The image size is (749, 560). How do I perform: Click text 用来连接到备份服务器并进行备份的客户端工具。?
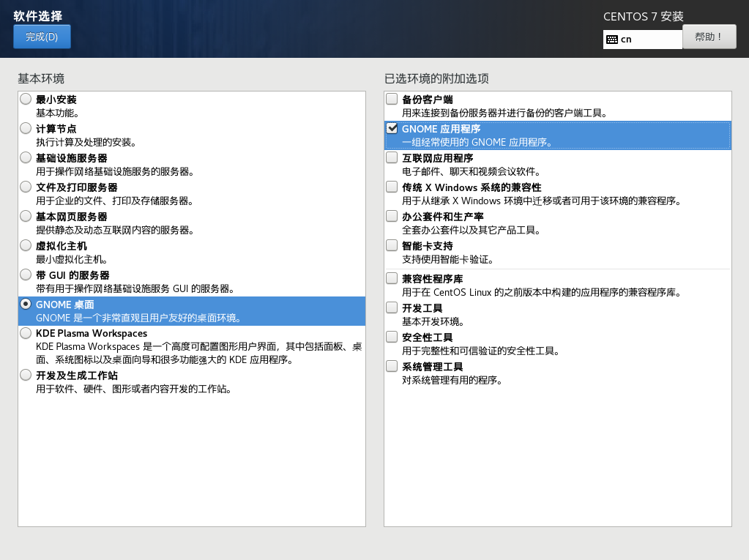coord(505,113)
